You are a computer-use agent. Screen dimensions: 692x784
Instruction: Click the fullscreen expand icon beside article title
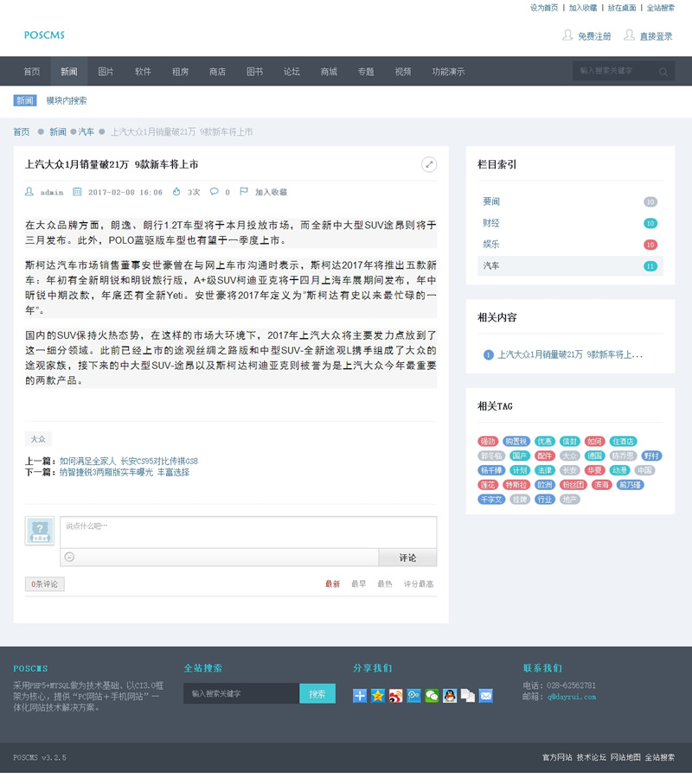(429, 164)
